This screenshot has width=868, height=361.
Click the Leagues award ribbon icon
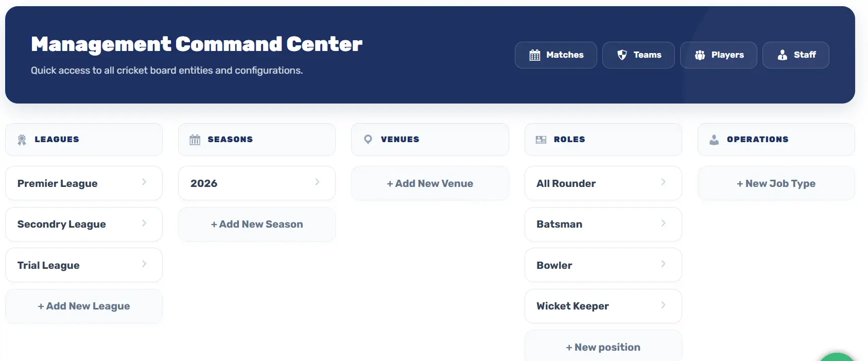pos(22,140)
